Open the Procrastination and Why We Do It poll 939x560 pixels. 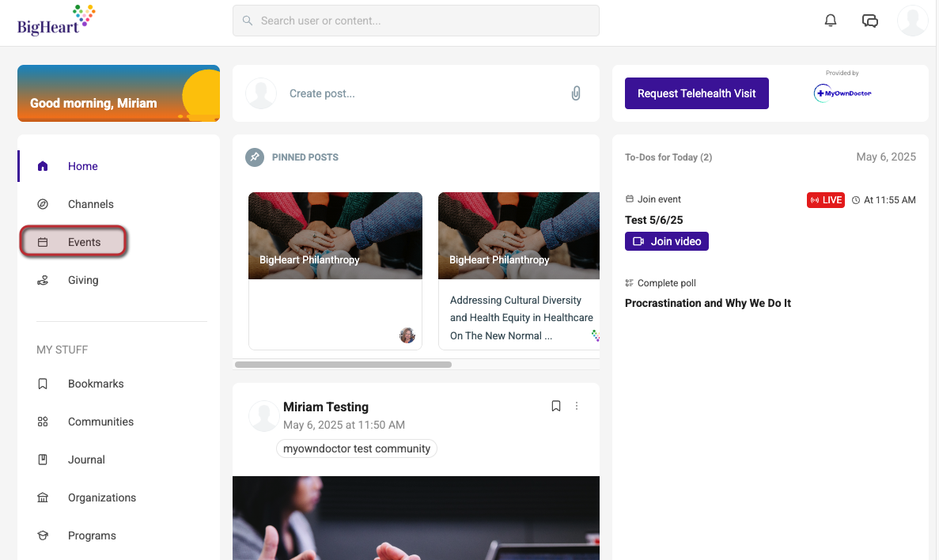707,303
